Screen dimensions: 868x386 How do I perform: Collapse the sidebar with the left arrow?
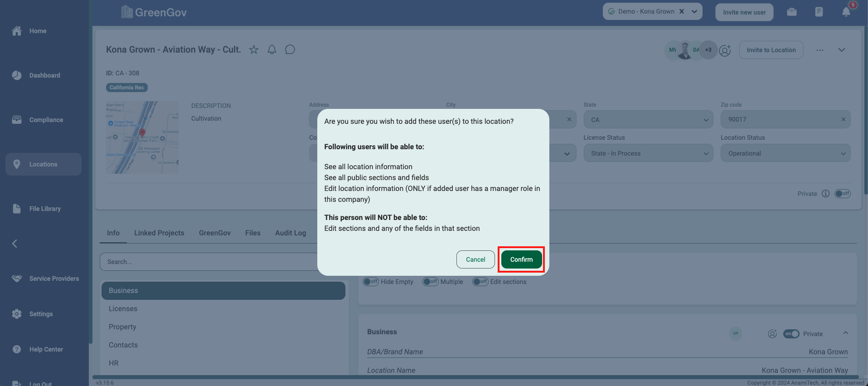pyautogui.click(x=15, y=244)
